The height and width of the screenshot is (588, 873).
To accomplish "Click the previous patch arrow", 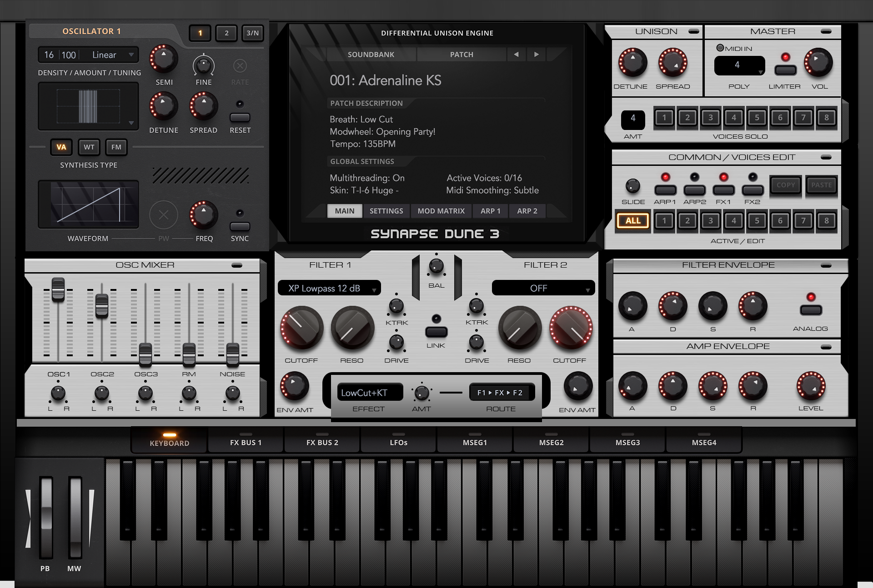I will [x=516, y=55].
